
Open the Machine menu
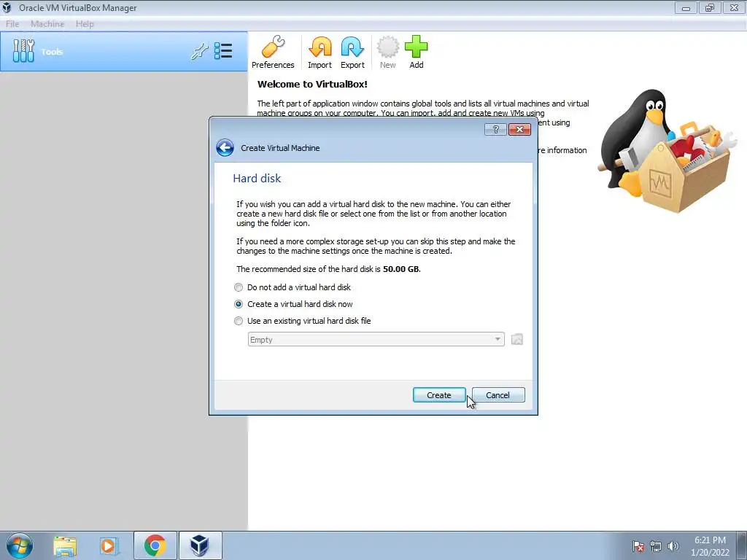(x=47, y=24)
